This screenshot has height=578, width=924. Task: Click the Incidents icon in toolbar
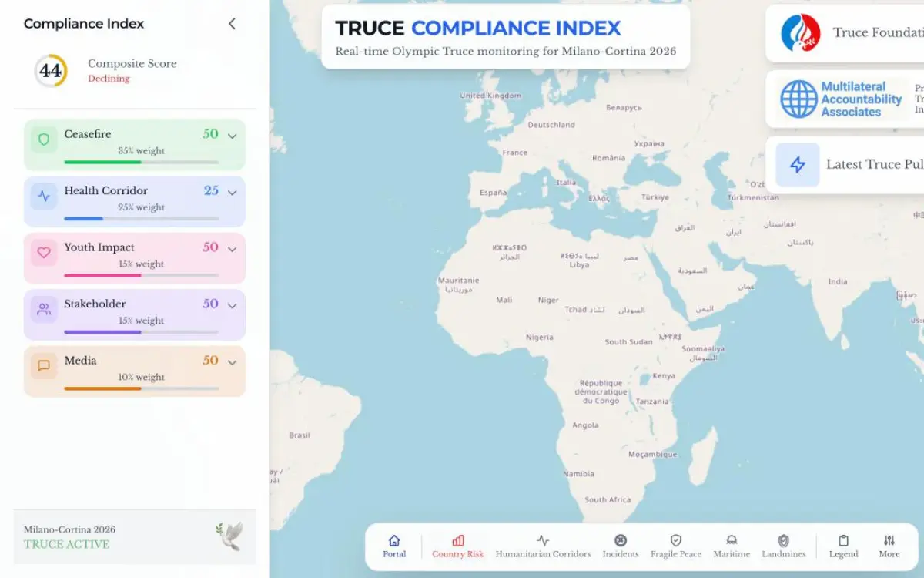point(621,540)
